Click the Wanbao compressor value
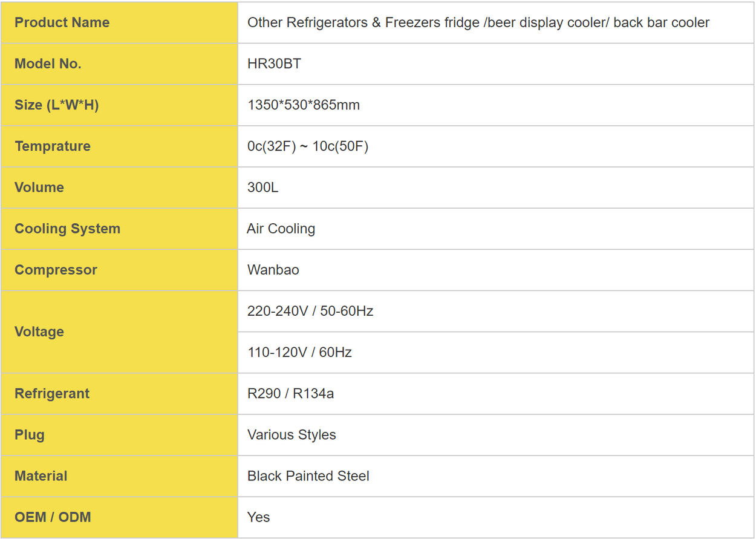756x539 pixels. click(273, 270)
